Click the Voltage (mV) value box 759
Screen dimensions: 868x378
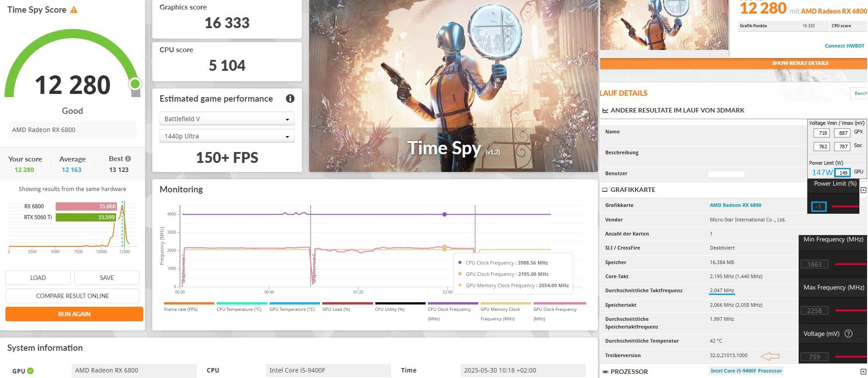coord(815,357)
